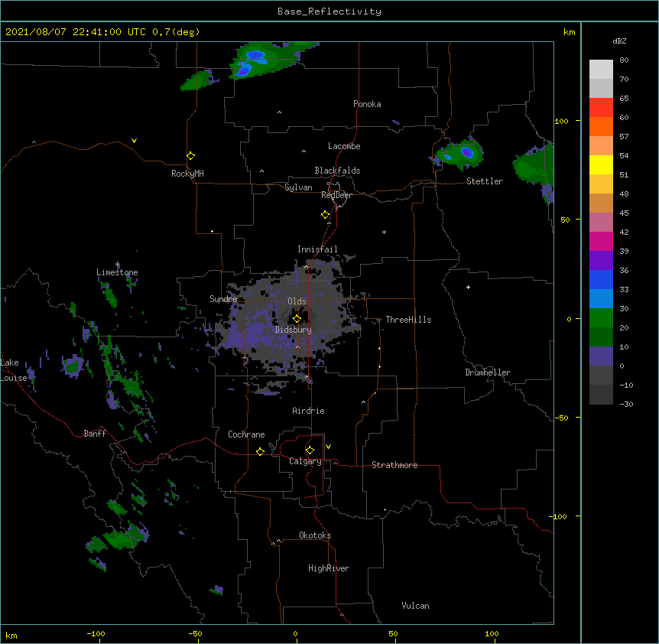The height and width of the screenshot is (644, 659).
Task: Click the Okotoks town label
Action: (x=315, y=535)
